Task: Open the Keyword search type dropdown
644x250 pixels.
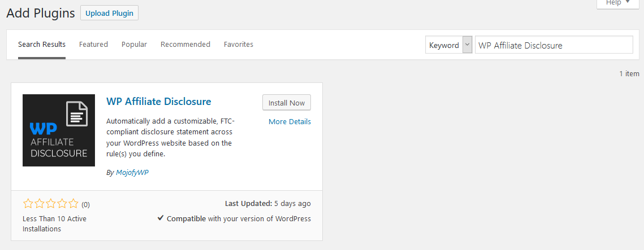Action: (x=448, y=45)
